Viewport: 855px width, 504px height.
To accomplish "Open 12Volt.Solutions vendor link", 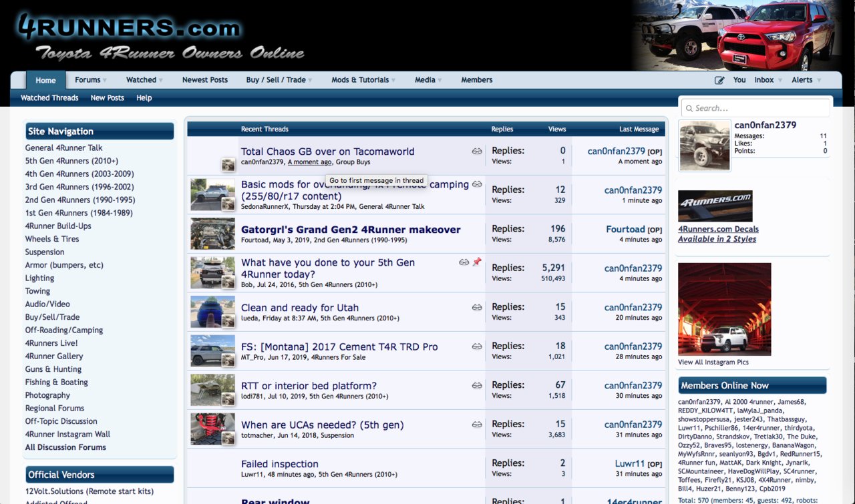I will 90,491.
